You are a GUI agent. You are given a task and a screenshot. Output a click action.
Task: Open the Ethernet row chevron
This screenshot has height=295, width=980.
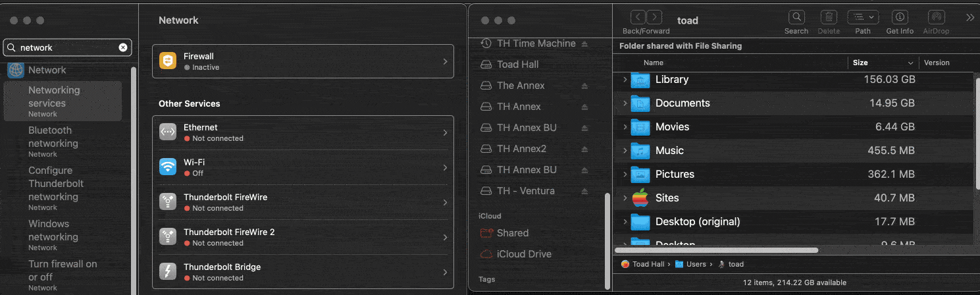coord(445,133)
